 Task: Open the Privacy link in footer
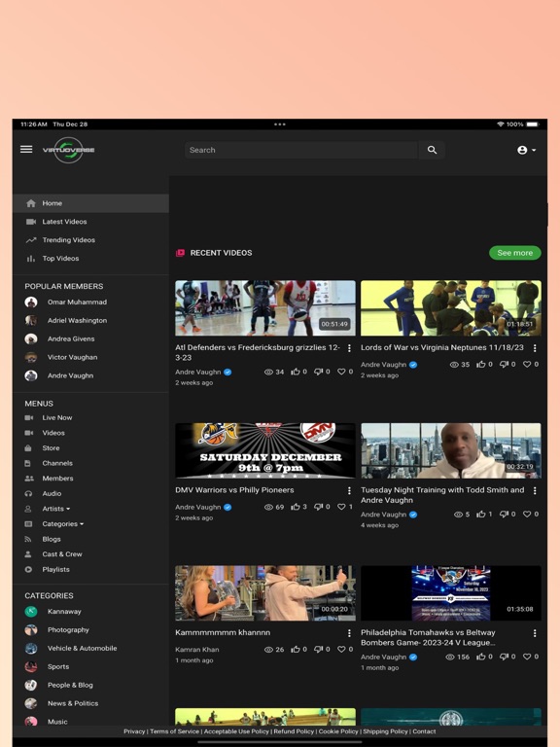(134, 731)
